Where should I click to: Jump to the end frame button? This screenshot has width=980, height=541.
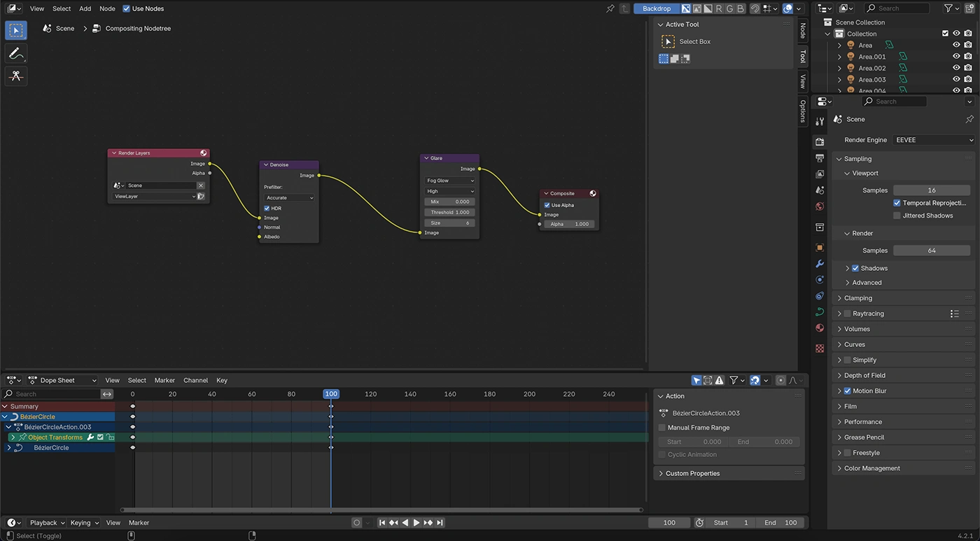[440, 523]
